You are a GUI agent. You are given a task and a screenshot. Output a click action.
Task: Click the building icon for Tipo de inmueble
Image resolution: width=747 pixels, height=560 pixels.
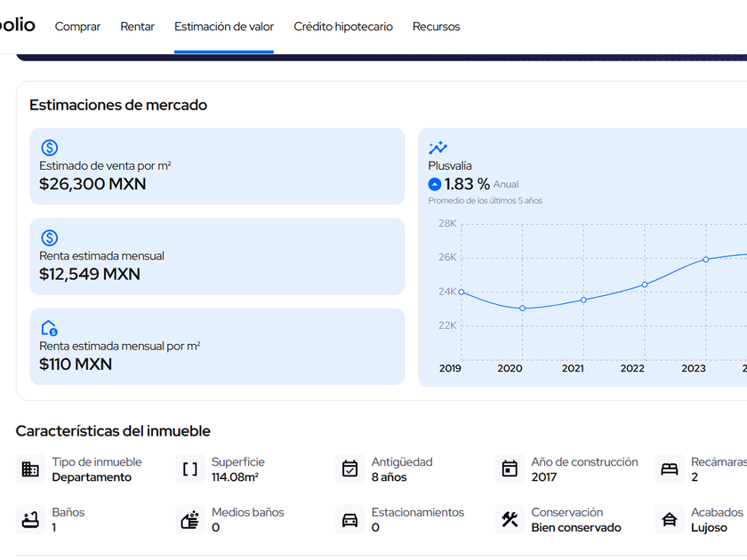30,469
